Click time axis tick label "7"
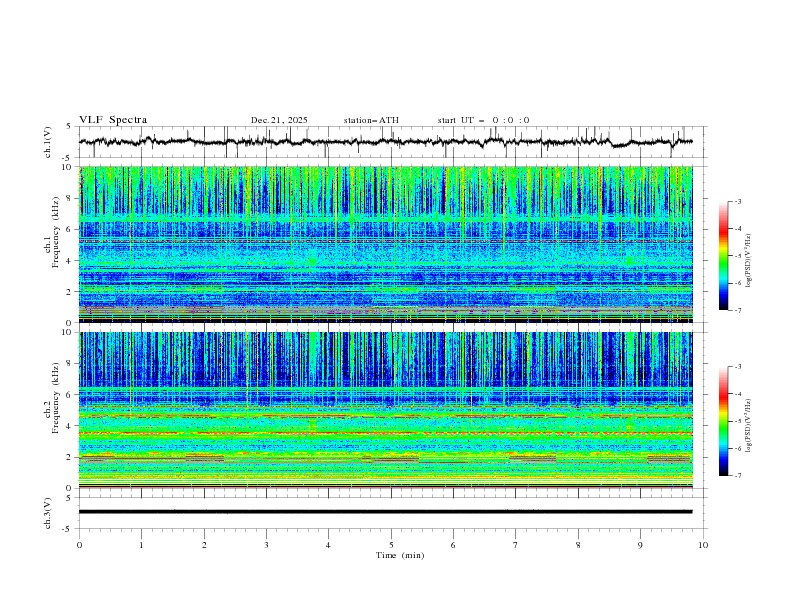The height and width of the screenshot is (612, 792). click(x=516, y=545)
